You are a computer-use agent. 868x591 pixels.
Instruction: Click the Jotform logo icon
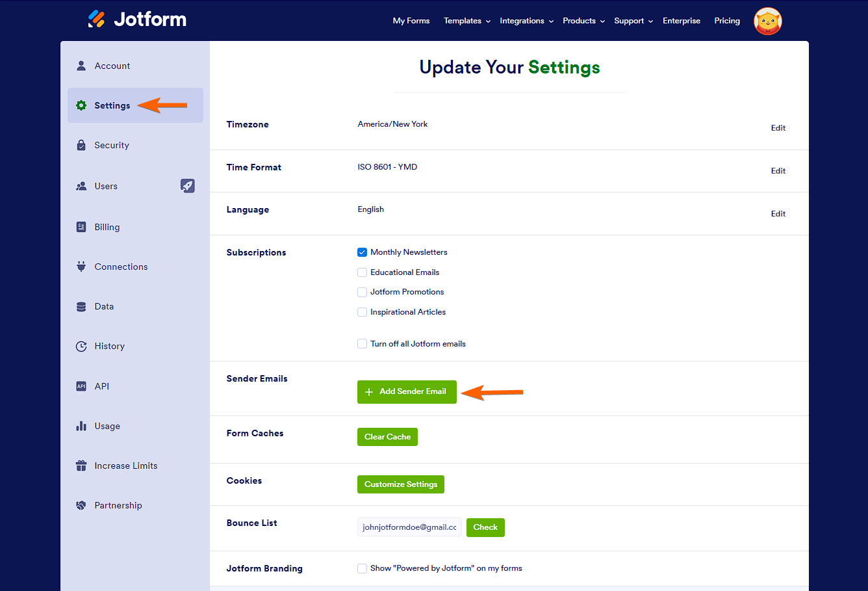pos(96,20)
